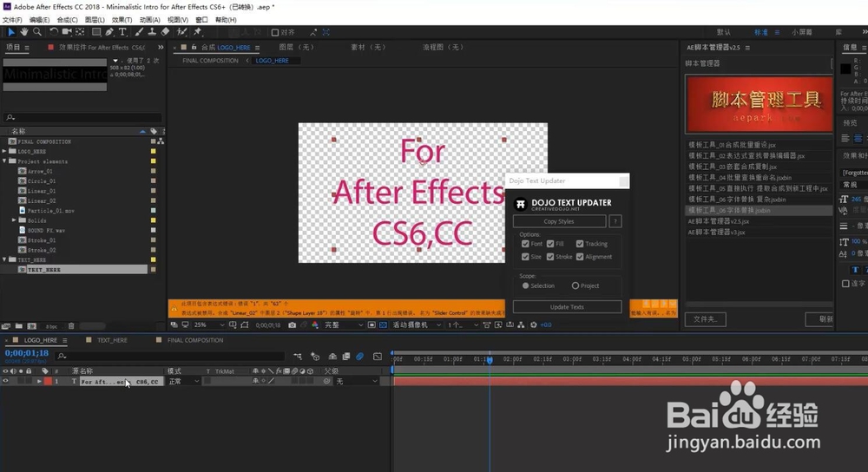The image size is (868, 472).
Task: Select the Rectangle shape tool
Action: pos(96,32)
